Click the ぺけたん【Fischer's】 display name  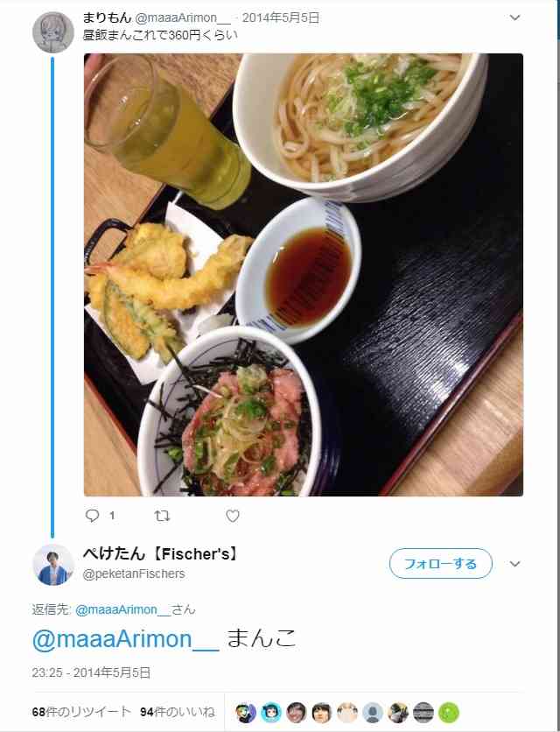160,554
